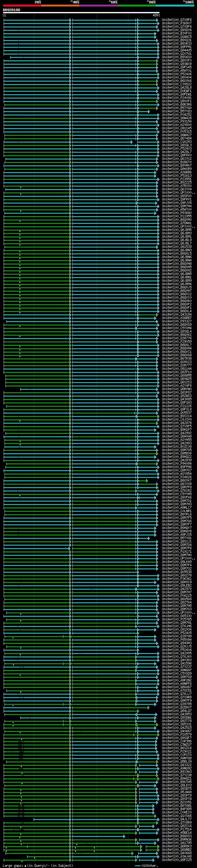Screen dimensions: 197x868
Task: Open hit UniRef100_B9S6S0
Action: 177,57
